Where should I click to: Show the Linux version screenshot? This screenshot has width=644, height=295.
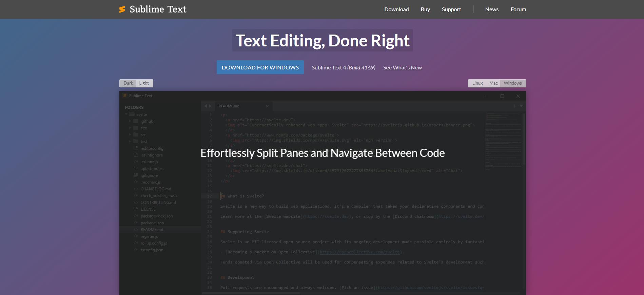477,83
